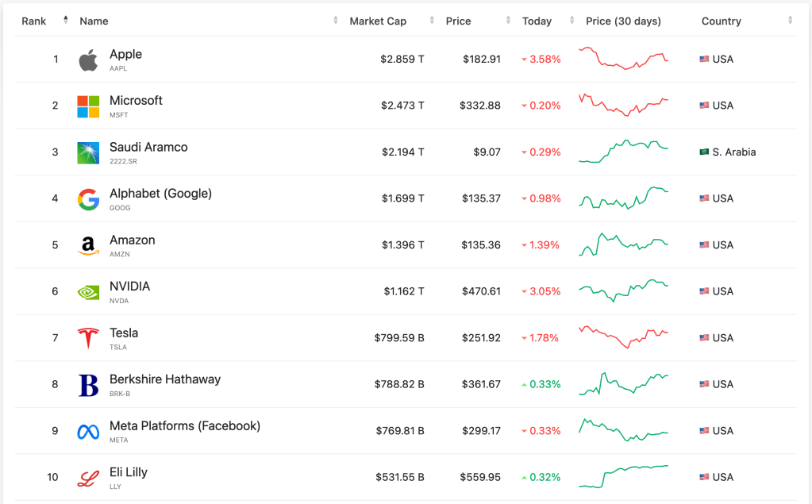The height and width of the screenshot is (504, 812).
Task: Sort table by Rank column
Action: [x=34, y=21]
